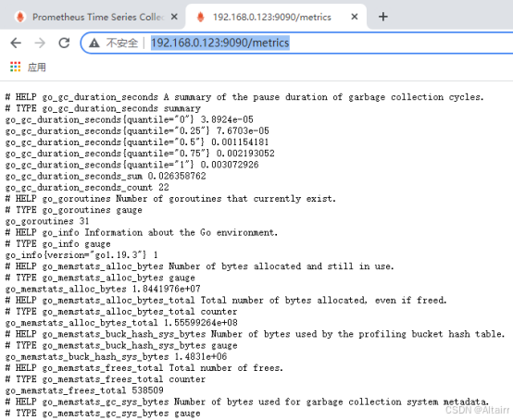Viewport: 513px width, 420px height.
Task: Click the go_info version go1.19.3 line
Action: (x=81, y=255)
